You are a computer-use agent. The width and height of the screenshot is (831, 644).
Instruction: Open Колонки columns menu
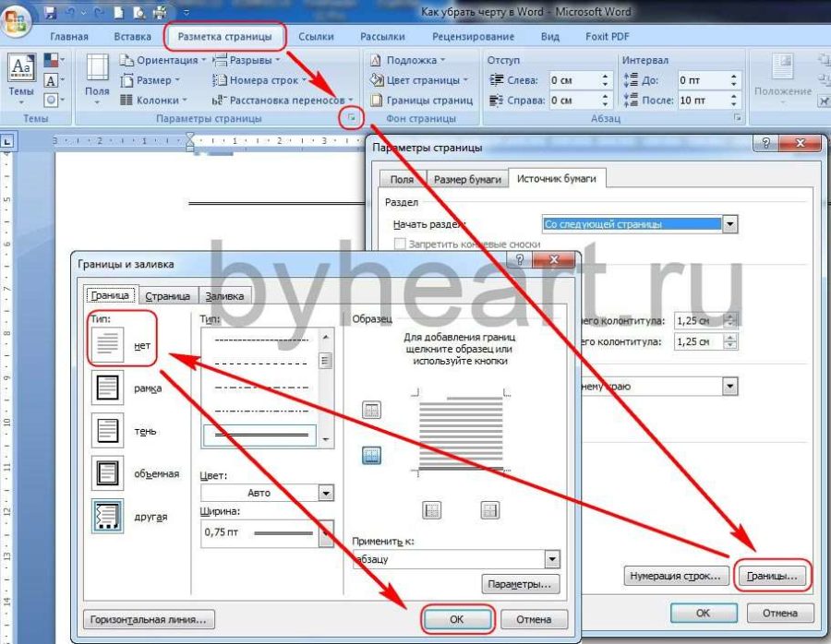(x=153, y=100)
